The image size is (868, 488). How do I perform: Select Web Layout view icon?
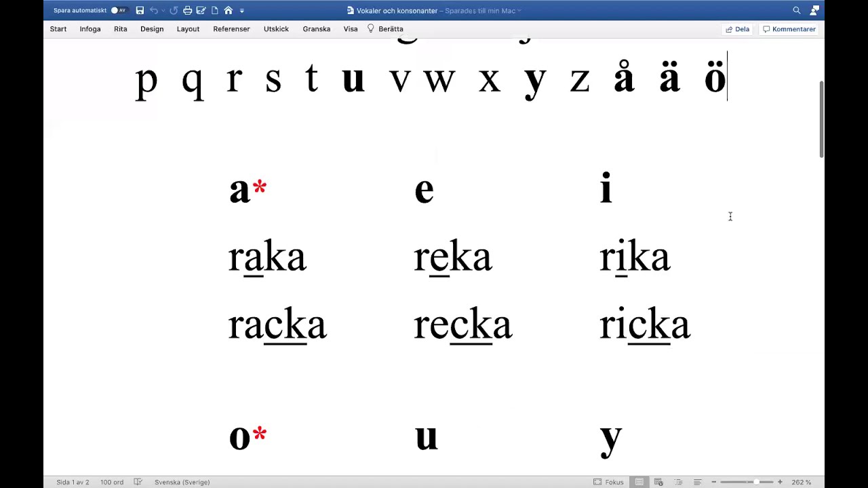click(x=658, y=482)
